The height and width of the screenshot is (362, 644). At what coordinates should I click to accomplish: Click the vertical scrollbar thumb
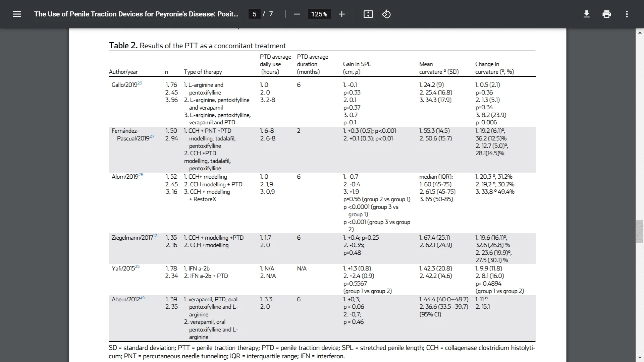(x=640, y=231)
